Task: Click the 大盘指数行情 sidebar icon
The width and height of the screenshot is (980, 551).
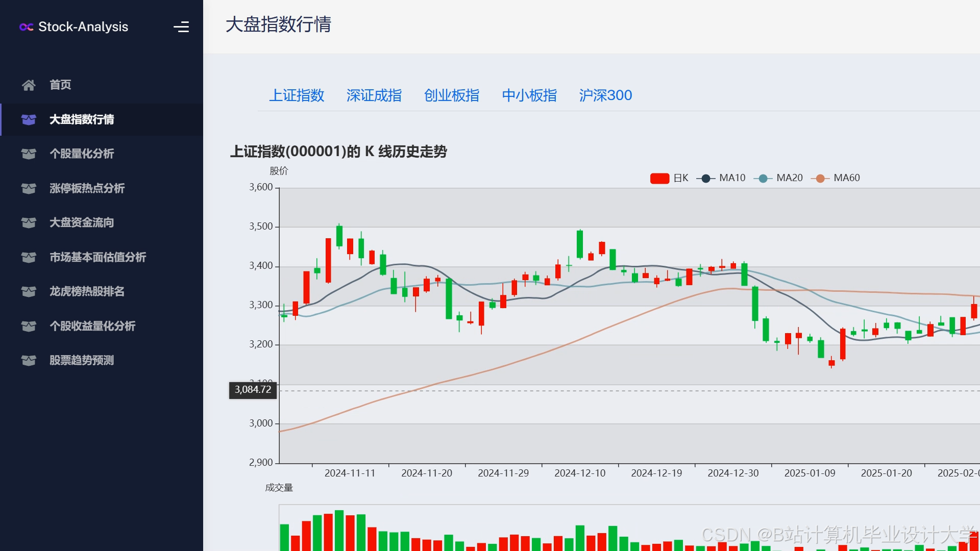Action: [29, 119]
